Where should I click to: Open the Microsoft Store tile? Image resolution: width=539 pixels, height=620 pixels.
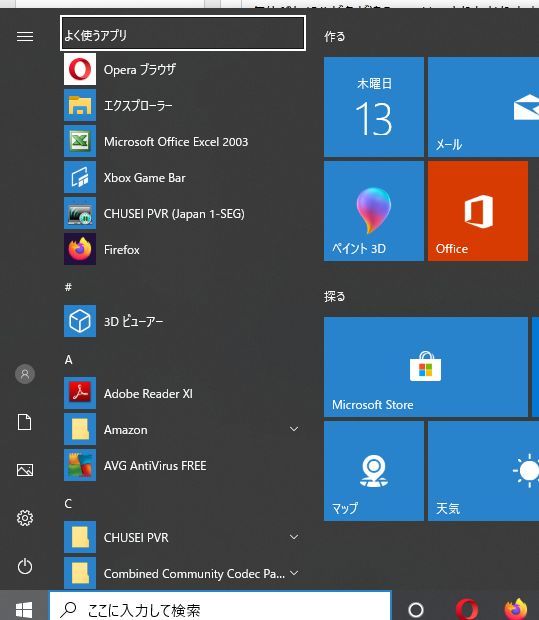click(426, 367)
